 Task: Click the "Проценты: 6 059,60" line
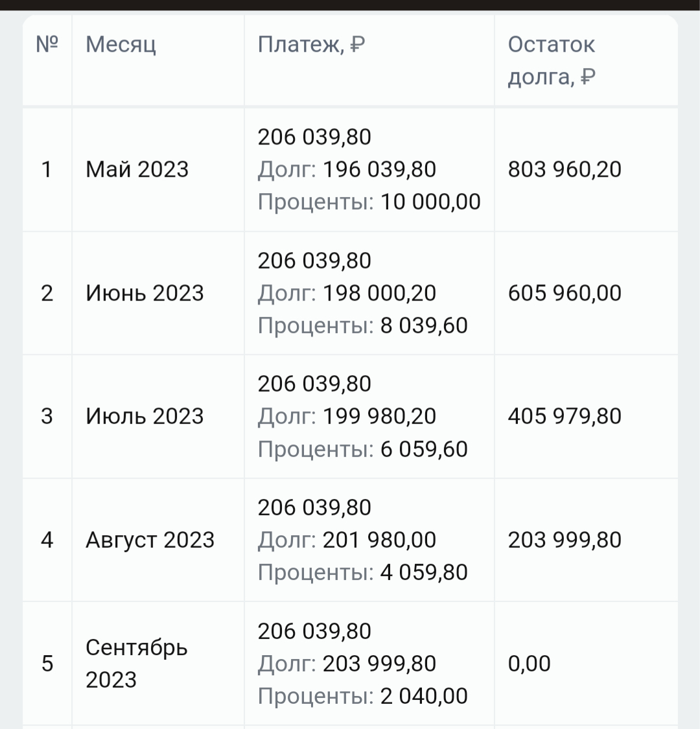pyautogui.click(x=362, y=449)
